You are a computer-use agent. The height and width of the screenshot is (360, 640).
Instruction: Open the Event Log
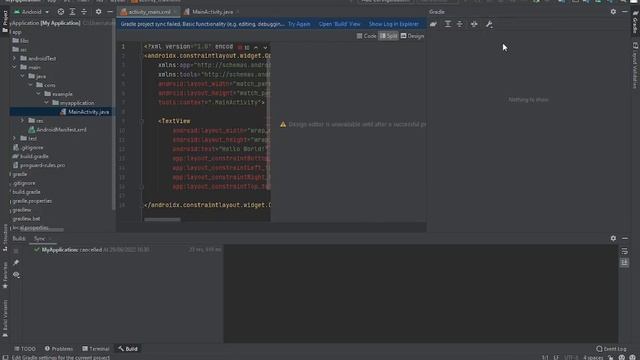(x=611, y=349)
